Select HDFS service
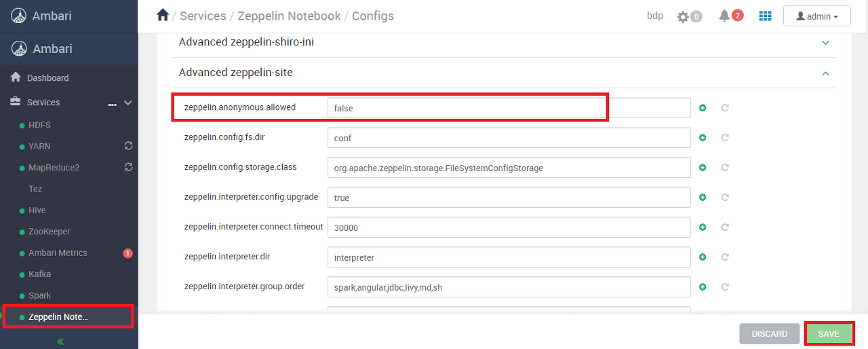 [39, 125]
